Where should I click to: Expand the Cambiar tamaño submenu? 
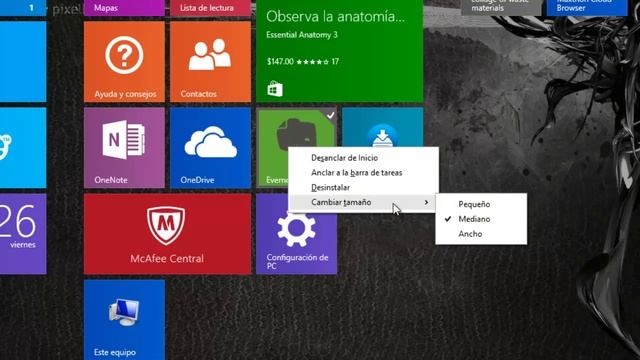point(363,202)
